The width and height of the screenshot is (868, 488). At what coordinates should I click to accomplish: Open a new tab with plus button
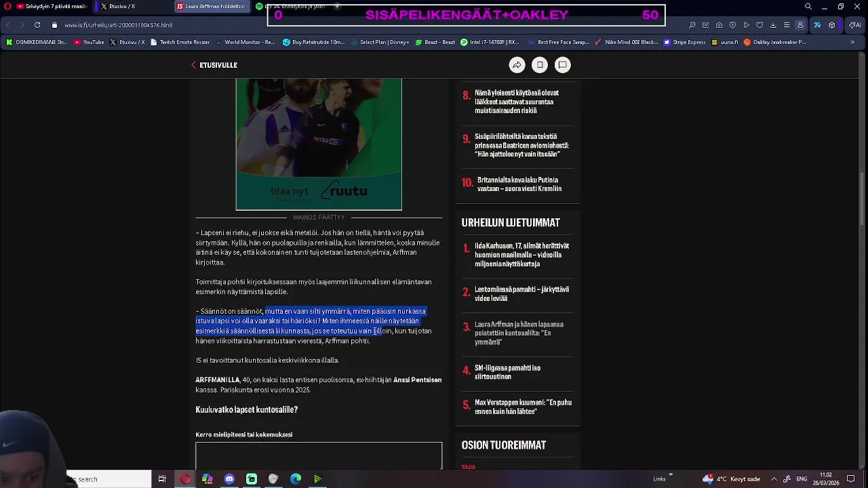click(337, 6)
